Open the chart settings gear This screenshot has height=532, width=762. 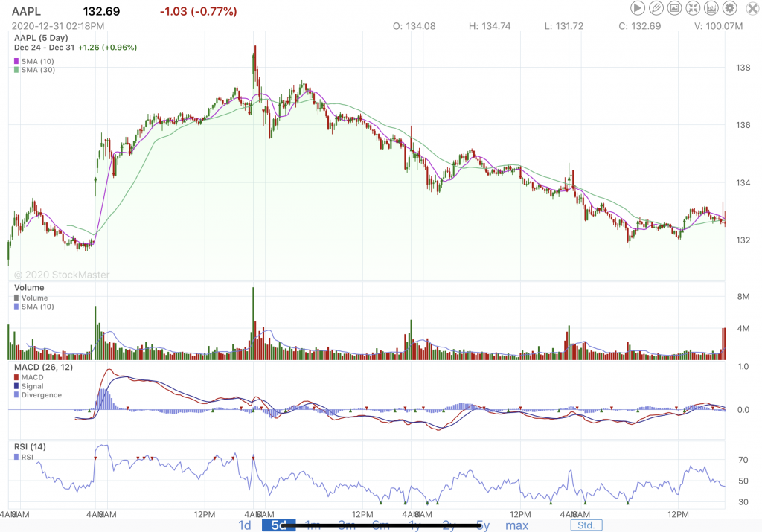(731, 9)
